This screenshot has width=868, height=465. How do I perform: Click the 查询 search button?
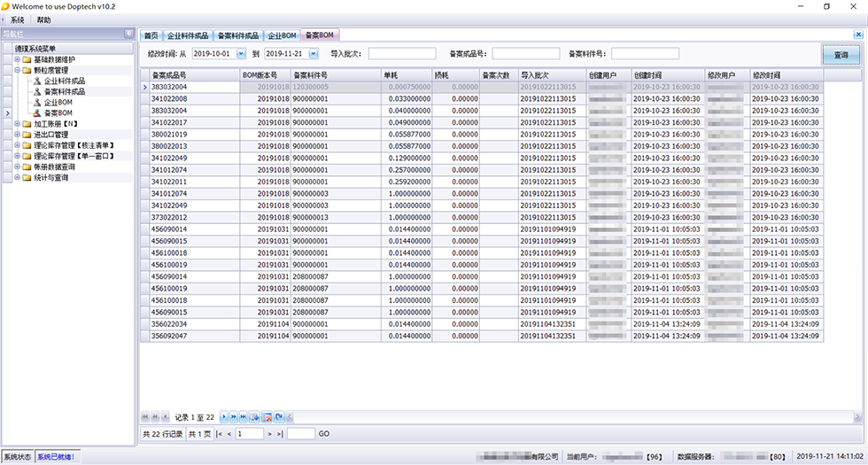[841, 55]
